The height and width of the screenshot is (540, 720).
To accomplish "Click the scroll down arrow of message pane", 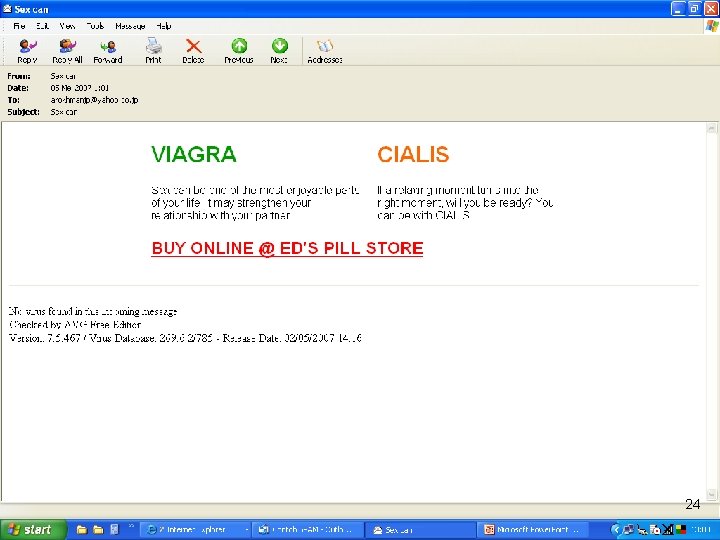I will (711, 495).
